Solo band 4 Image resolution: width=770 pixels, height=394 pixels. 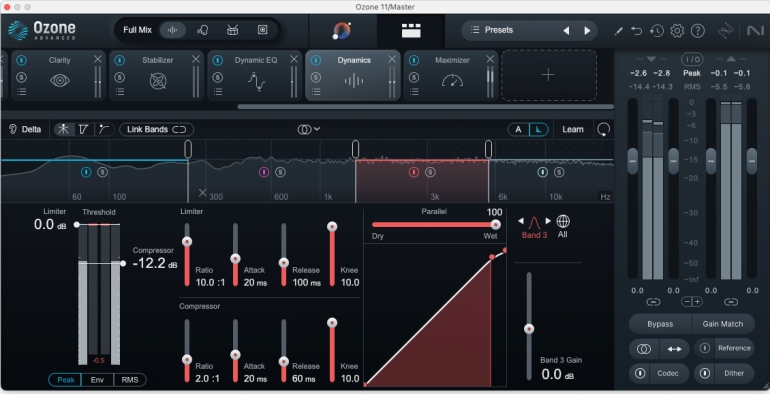pyautogui.click(x=559, y=172)
